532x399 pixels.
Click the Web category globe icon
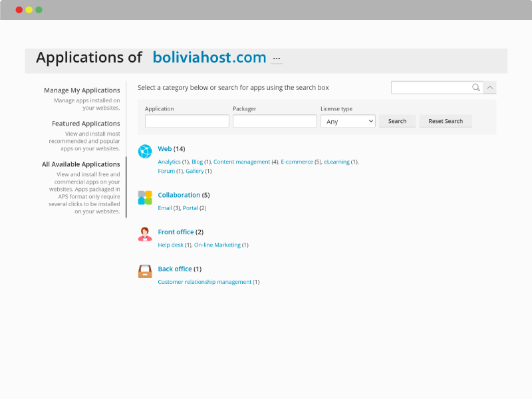pyautogui.click(x=145, y=152)
